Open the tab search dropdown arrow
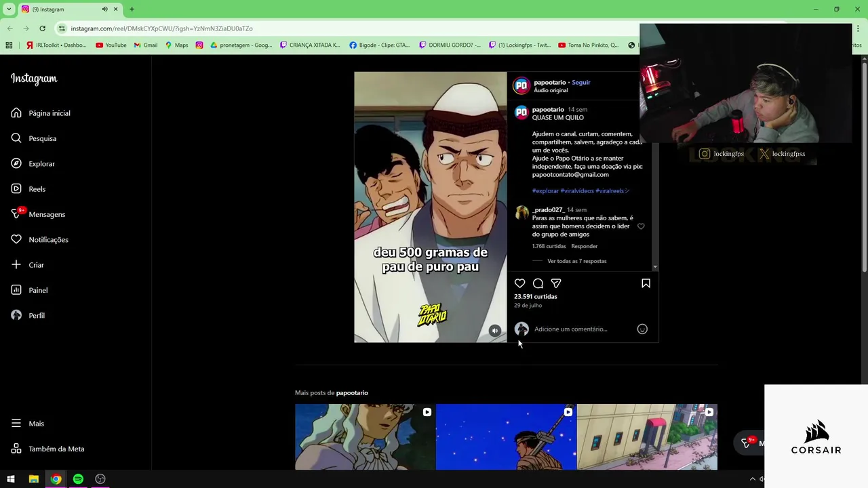The image size is (868, 488). point(9,9)
